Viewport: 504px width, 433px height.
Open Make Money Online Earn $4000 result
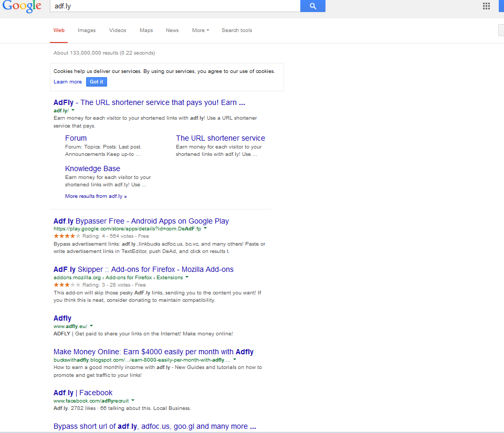153,352
